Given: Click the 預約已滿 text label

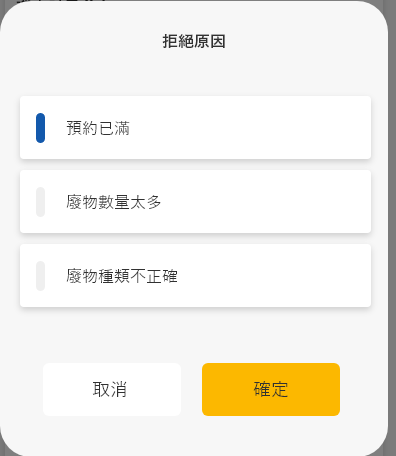Looking at the screenshot, I should coord(98,128).
